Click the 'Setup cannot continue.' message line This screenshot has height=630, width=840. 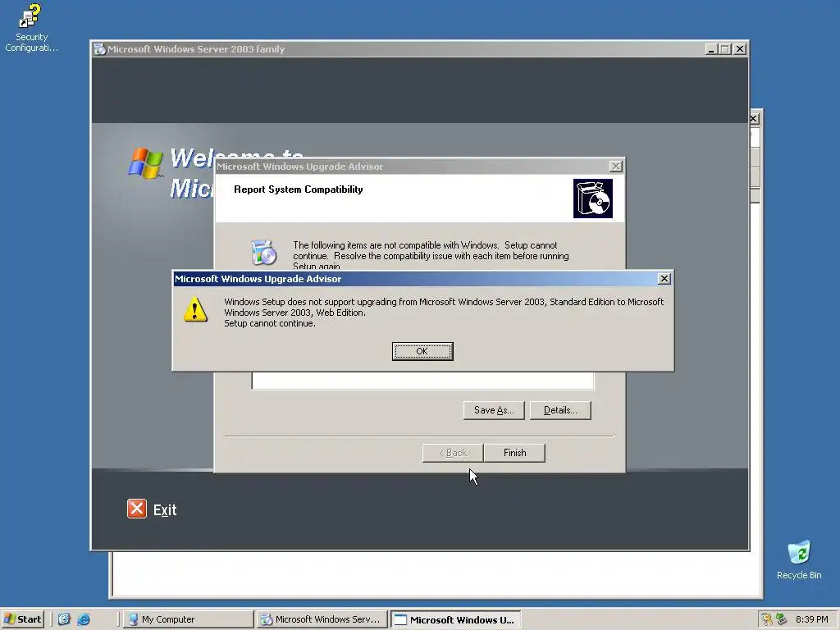pos(269,323)
